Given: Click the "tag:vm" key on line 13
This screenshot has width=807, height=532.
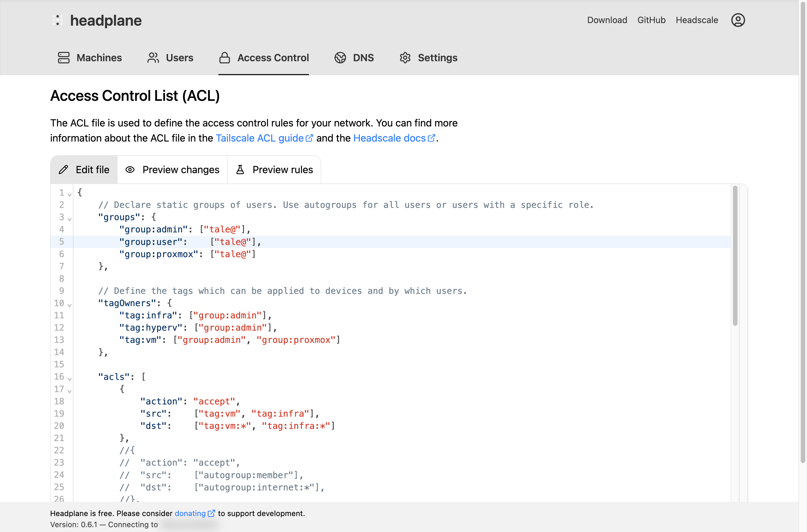Looking at the screenshot, I should pos(140,340).
